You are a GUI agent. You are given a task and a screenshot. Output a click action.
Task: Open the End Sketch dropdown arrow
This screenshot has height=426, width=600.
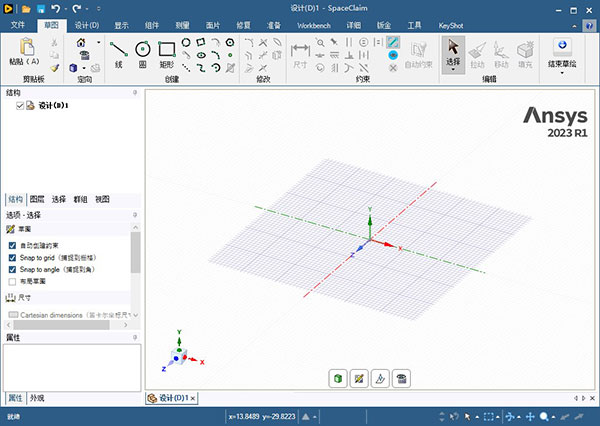pos(563,73)
